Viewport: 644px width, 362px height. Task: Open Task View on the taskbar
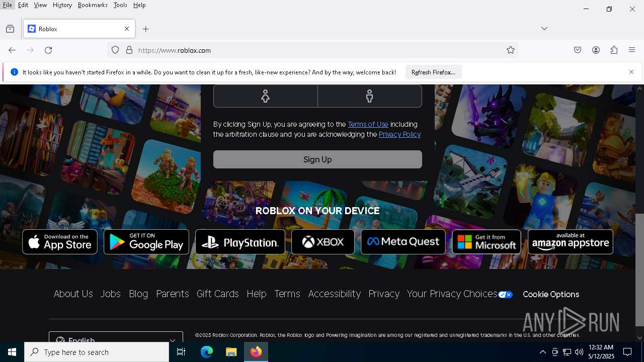click(181, 352)
